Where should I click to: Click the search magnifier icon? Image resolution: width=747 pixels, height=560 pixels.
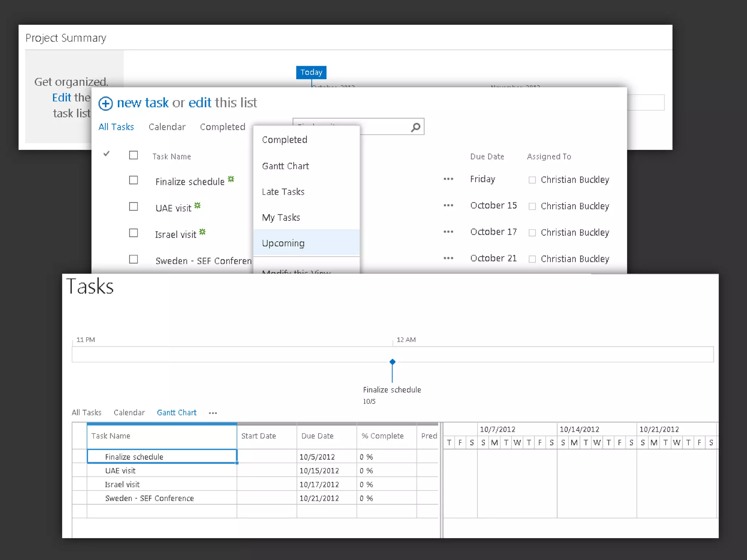pos(415,127)
